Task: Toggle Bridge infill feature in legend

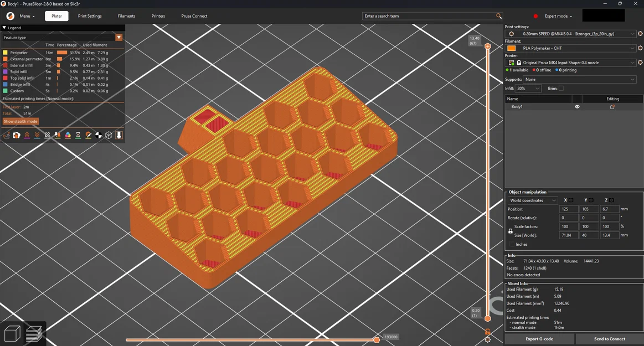Action: (x=55, y=85)
